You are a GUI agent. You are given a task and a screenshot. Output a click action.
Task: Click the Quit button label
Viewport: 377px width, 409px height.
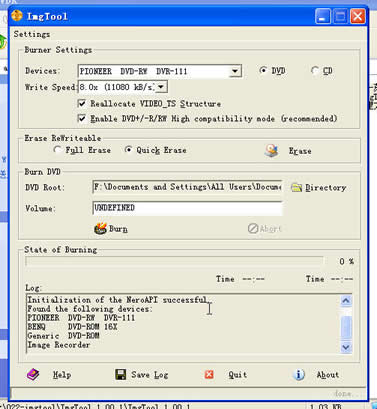coord(238,375)
